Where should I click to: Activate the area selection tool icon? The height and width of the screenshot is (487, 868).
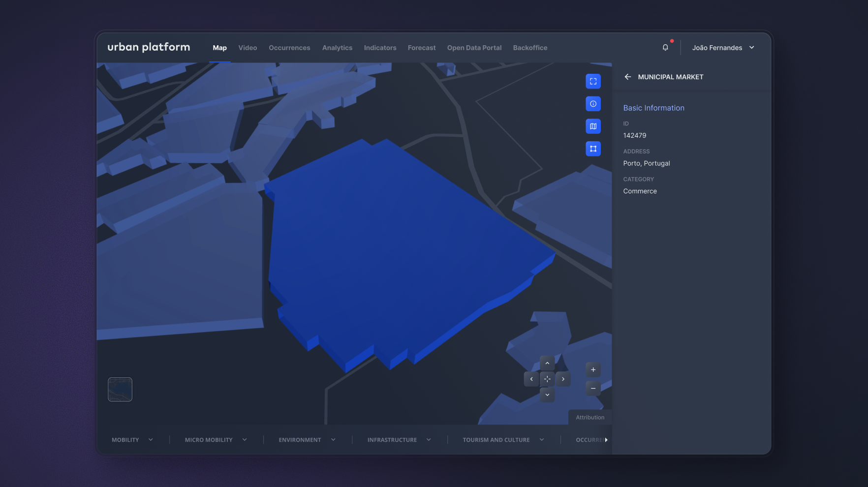pos(593,149)
